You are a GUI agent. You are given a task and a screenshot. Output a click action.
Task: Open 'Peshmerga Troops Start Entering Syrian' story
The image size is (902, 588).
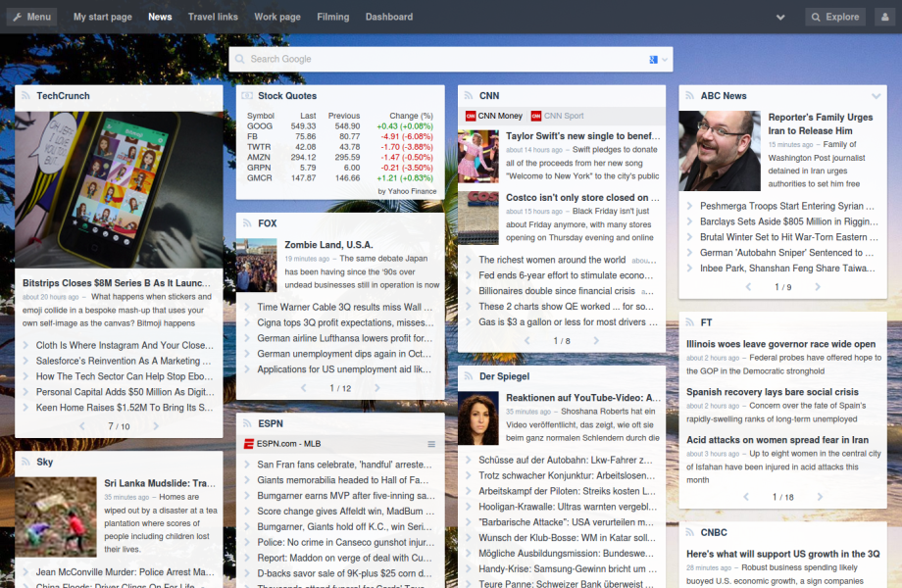(x=787, y=206)
